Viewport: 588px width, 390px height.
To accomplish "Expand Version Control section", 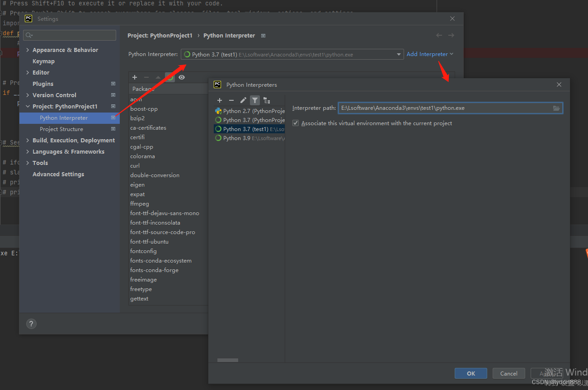I will pyautogui.click(x=28, y=95).
